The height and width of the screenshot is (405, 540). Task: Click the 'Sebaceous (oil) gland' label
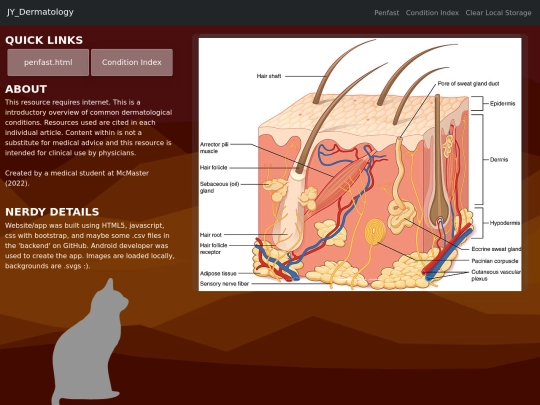click(x=219, y=187)
